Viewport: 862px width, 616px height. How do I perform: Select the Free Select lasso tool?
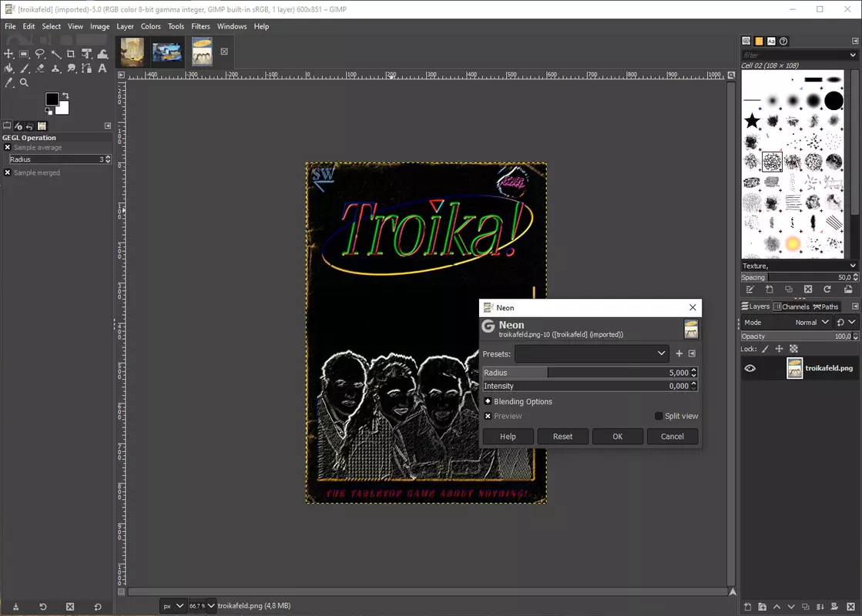point(39,54)
